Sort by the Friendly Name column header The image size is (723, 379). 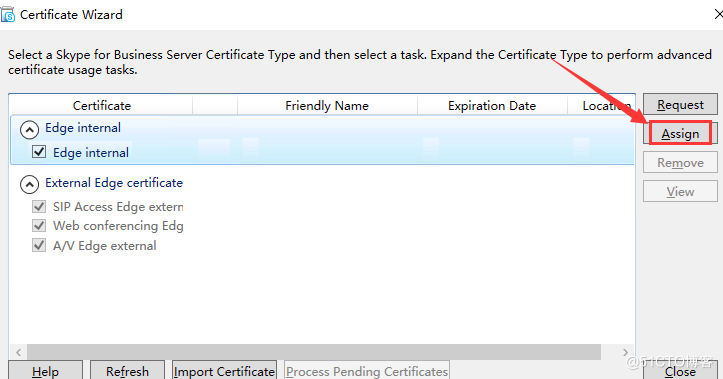coord(327,106)
